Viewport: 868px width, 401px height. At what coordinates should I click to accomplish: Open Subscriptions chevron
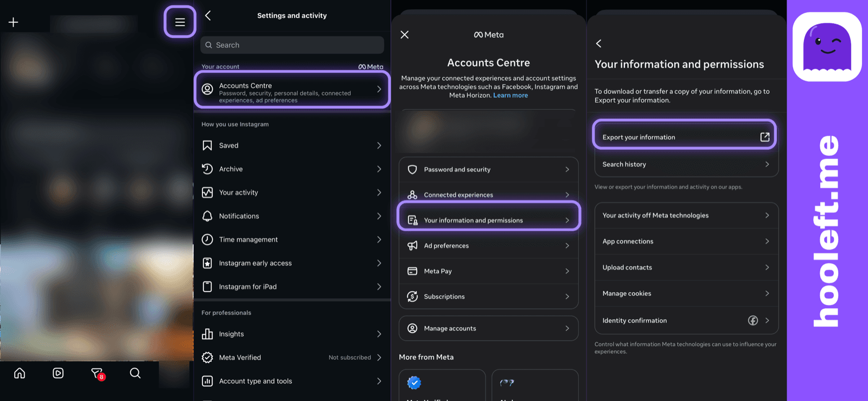click(x=567, y=296)
